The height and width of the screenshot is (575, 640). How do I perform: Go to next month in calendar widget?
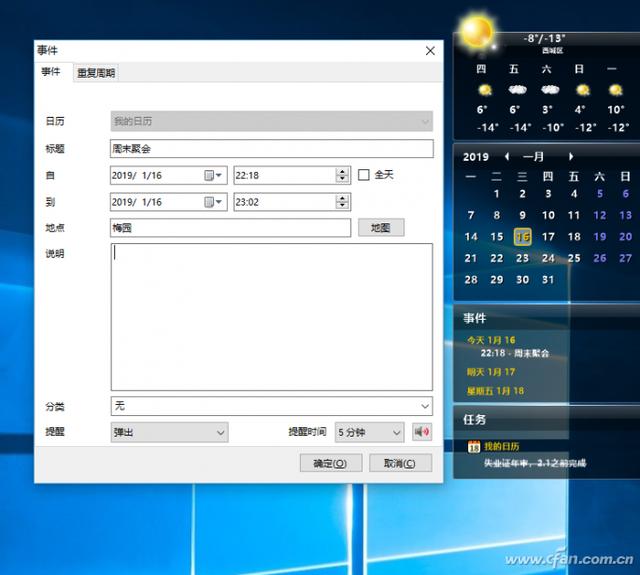click(571, 157)
